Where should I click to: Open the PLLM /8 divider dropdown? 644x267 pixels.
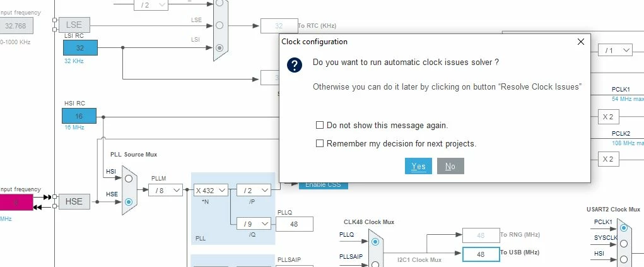click(165, 190)
